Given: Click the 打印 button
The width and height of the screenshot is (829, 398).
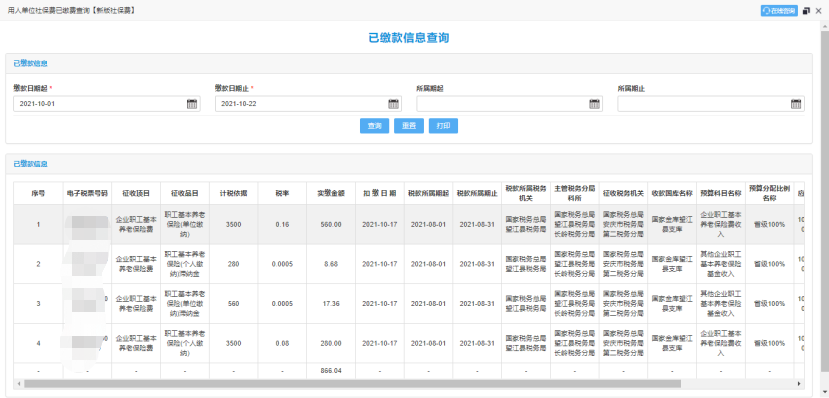Looking at the screenshot, I should pos(443,126).
